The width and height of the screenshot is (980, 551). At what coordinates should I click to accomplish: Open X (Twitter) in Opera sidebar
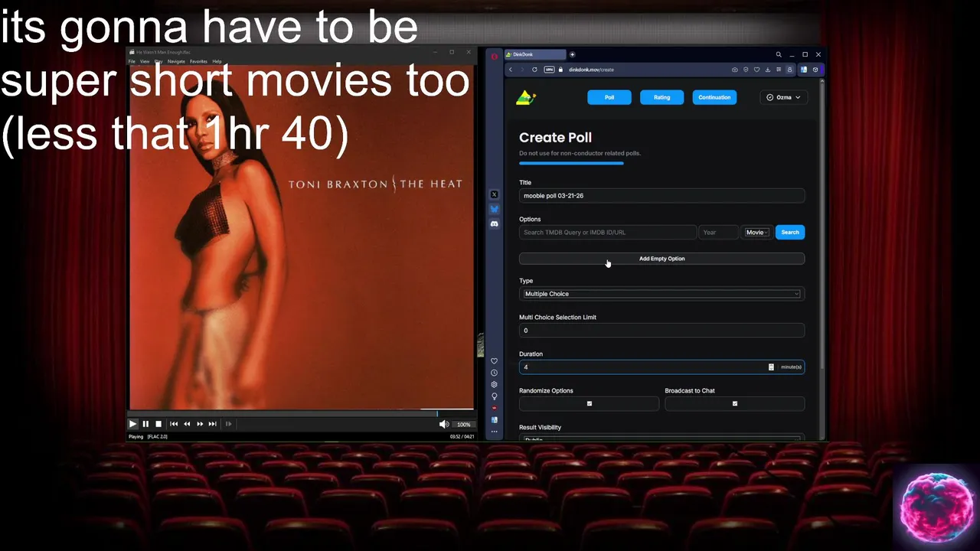pyautogui.click(x=494, y=194)
